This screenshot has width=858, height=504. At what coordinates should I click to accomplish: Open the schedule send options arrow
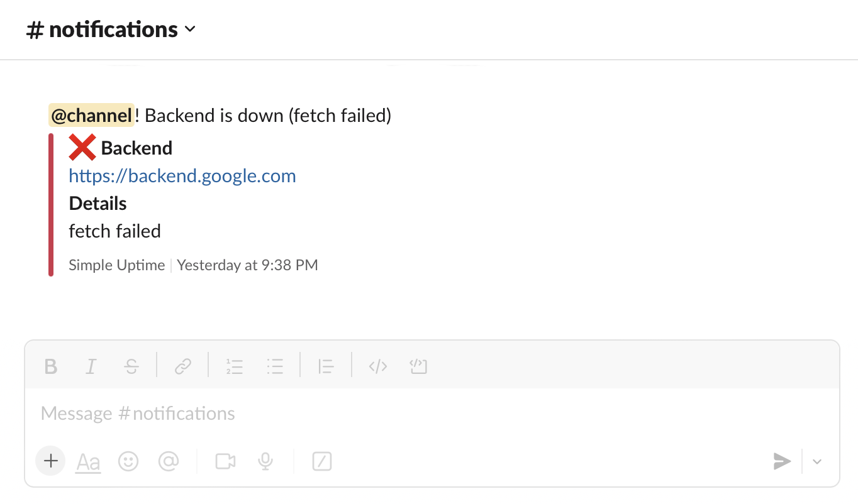coord(817,462)
